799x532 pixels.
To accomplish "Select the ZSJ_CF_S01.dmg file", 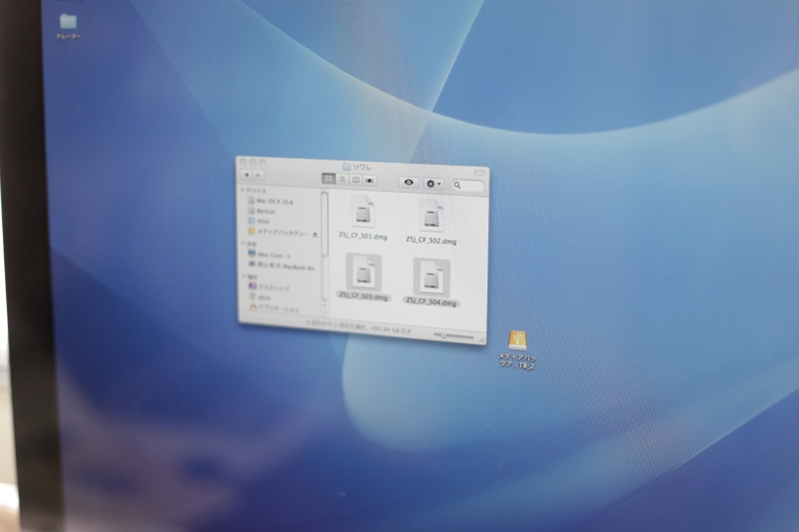I will tap(361, 212).
